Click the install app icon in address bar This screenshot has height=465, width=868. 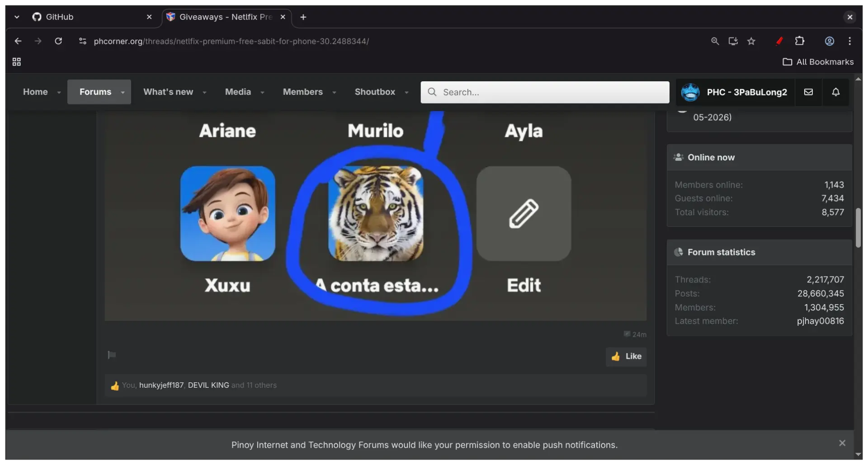pyautogui.click(x=733, y=41)
